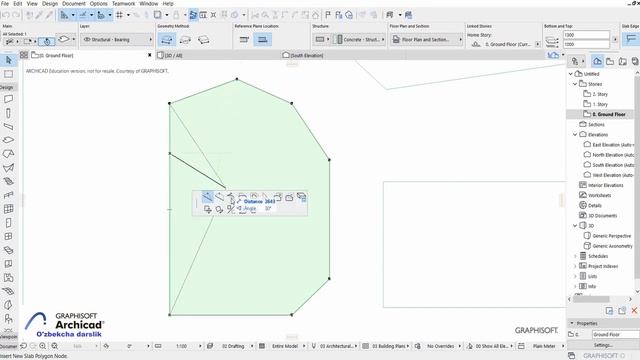This screenshot has height=360, width=640.
Task: Click the Redo icon in the toolbar
Action: pos(16,15)
